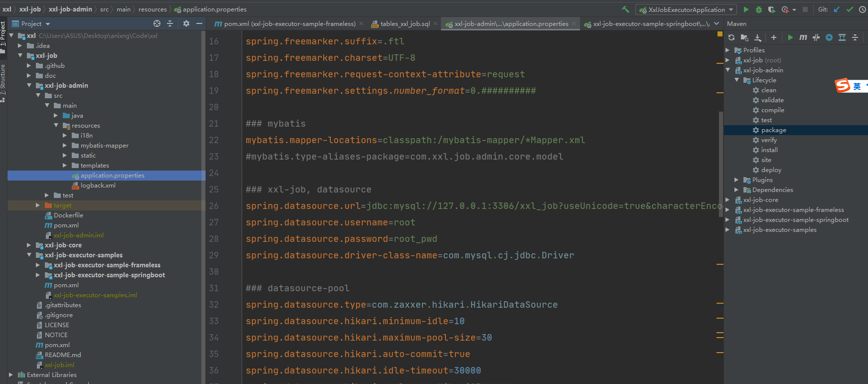
Task: Open the XxlJobExecutorApplication run configuration dropdown
Action: point(686,9)
